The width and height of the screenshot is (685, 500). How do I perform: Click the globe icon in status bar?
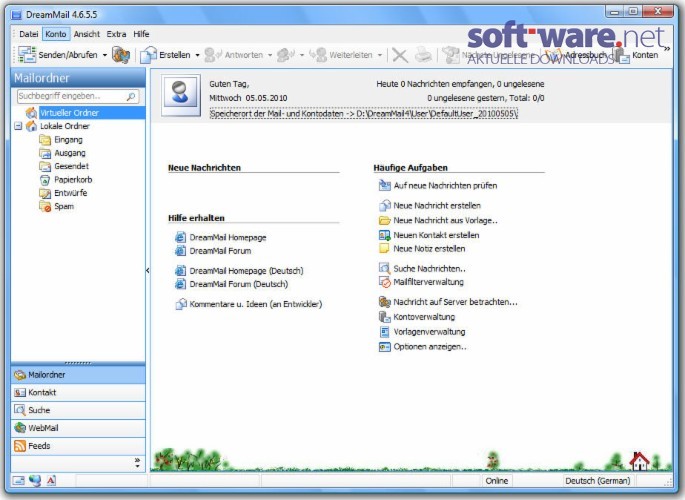(35, 480)
